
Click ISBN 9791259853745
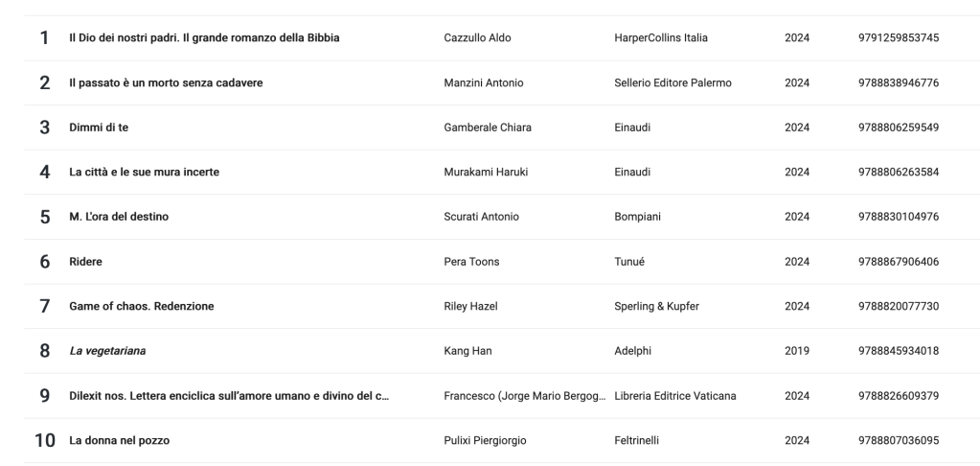click(899, 38)
